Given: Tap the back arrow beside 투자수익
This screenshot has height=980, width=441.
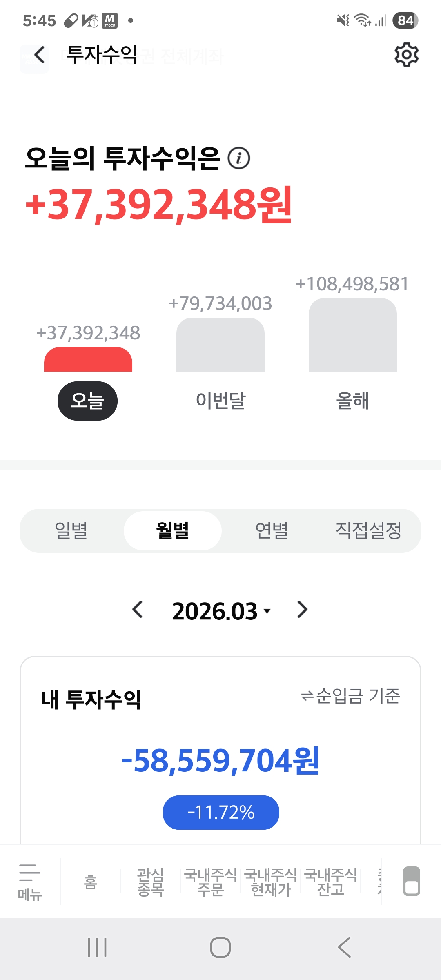Looking at the screenshot, I should click(39, 55).
